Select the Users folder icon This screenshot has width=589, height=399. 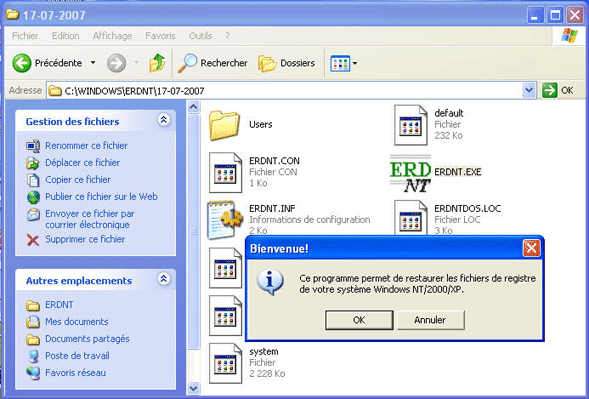point(224,125)
